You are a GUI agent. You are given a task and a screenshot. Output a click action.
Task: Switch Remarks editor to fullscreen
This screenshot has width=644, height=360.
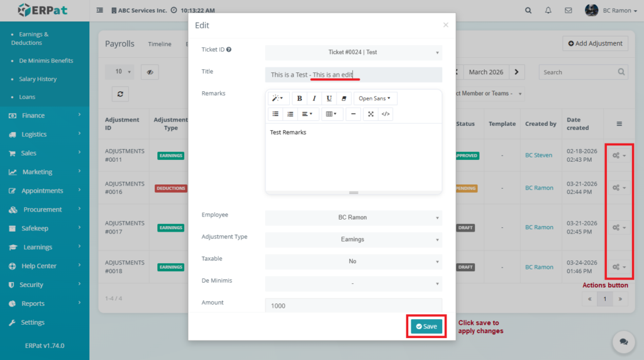pos(371,114)
